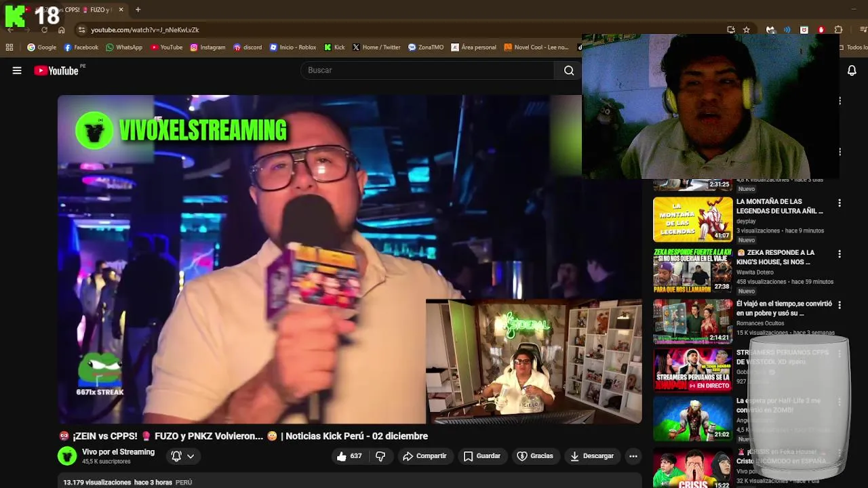The image size is (868, 488).
Task: Open the YouTube guide hamburger menu
Action: 17,70
